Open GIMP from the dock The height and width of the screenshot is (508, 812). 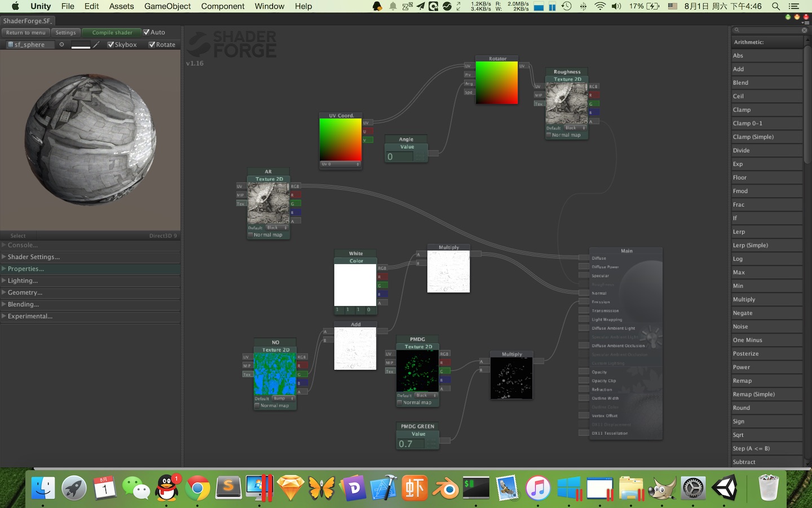point(663,488)
